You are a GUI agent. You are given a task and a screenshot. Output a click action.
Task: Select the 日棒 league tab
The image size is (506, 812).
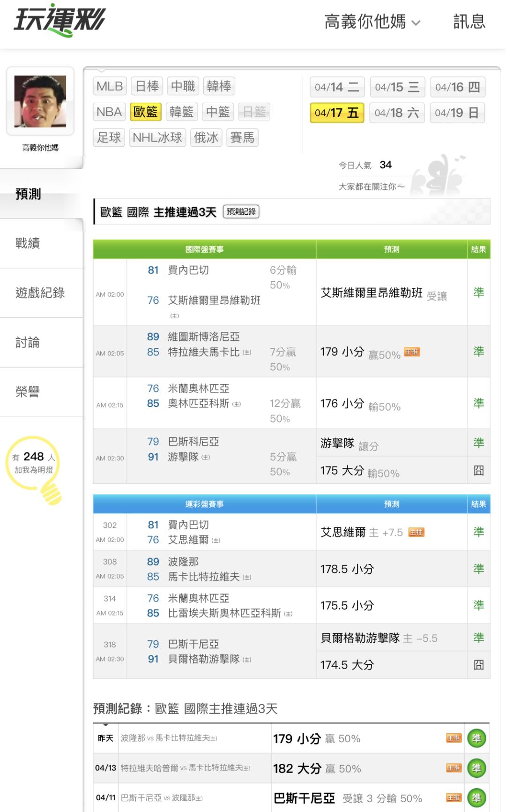coord(147,86)
